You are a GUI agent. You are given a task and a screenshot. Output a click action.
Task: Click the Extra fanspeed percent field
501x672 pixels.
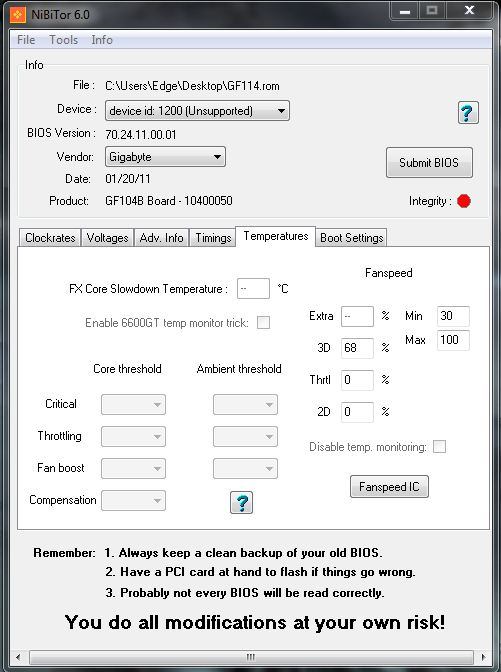coord(357,316)
